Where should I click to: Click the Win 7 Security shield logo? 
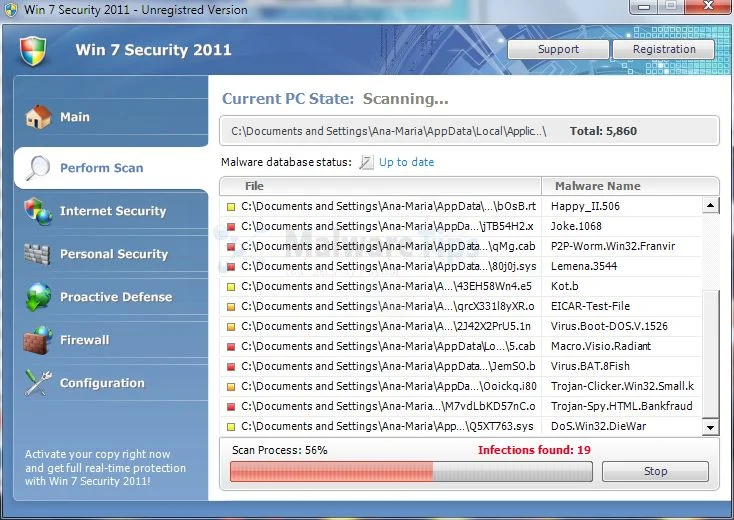[33, 51]
